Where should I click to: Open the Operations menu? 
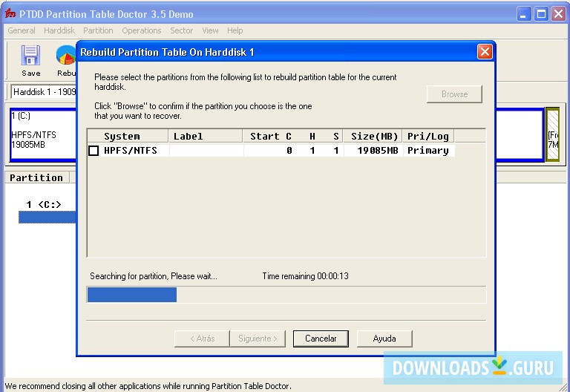click(142, 30)
